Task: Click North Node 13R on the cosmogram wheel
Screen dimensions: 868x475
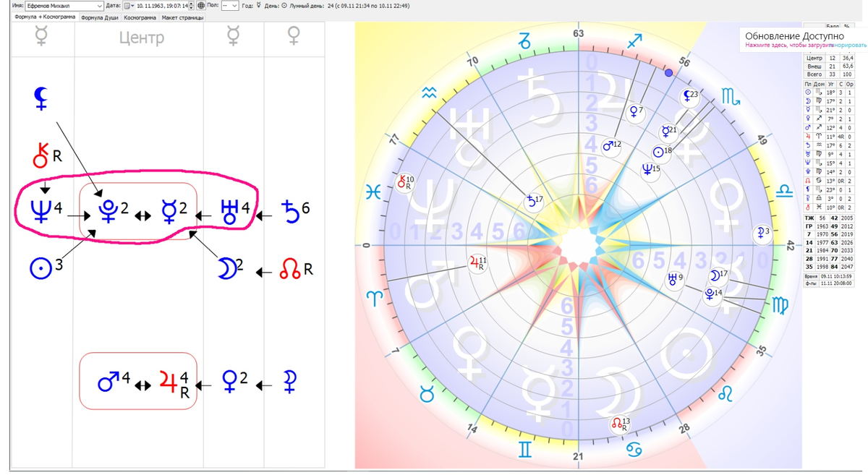Action: (x=621, y=423)
